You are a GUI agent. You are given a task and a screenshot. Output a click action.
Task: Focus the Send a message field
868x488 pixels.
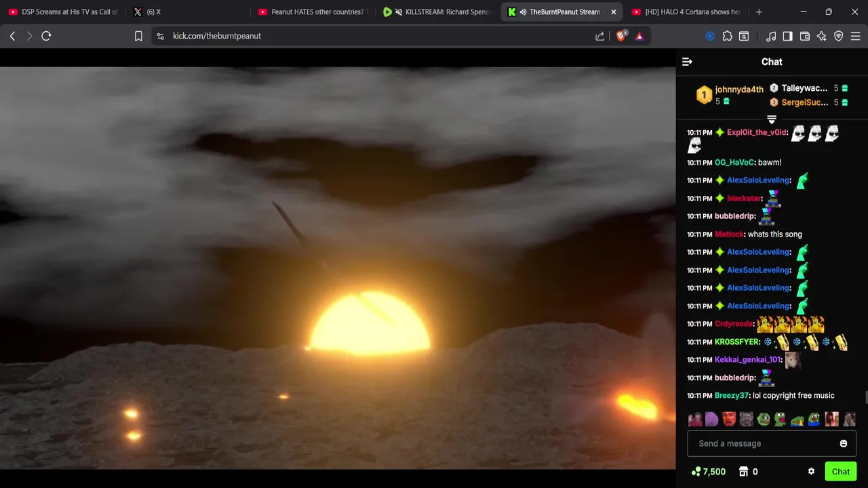pos(772,443)
